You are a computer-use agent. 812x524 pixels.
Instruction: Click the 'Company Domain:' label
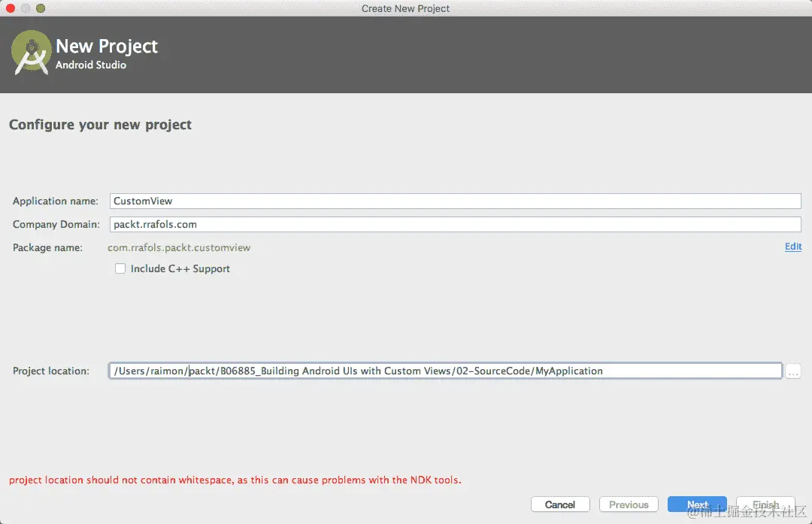[56, 224]
